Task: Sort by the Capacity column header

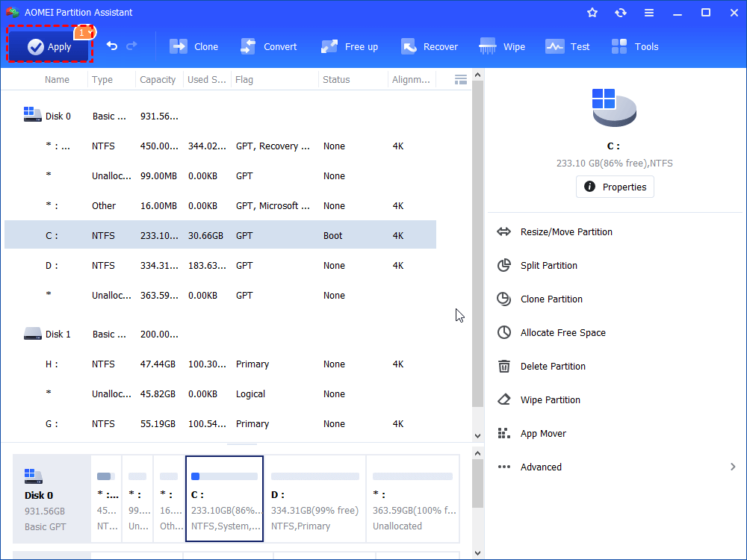Action: (x=158, y=80)
